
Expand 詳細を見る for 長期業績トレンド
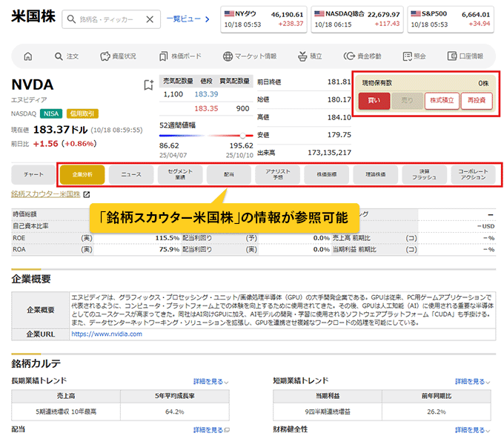[x=211, y=382]
